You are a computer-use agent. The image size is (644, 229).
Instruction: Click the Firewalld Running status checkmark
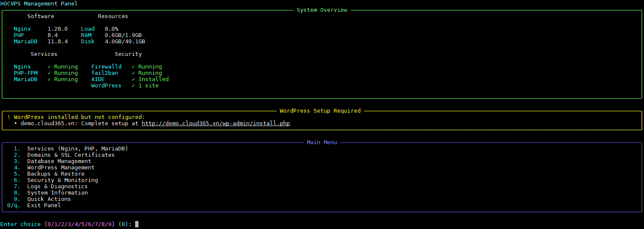pos(133,67)
